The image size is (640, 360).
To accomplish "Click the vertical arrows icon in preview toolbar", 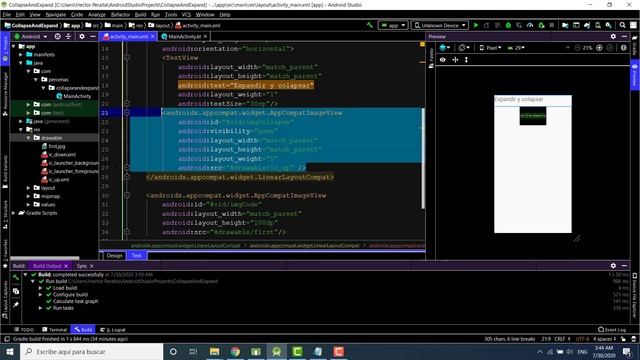I will click(x=466, y=60).
